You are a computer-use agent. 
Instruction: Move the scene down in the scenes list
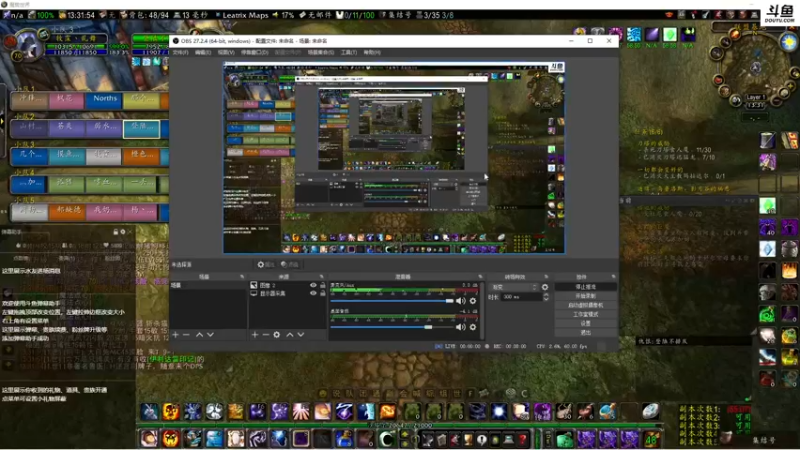(x=210, y=335)
